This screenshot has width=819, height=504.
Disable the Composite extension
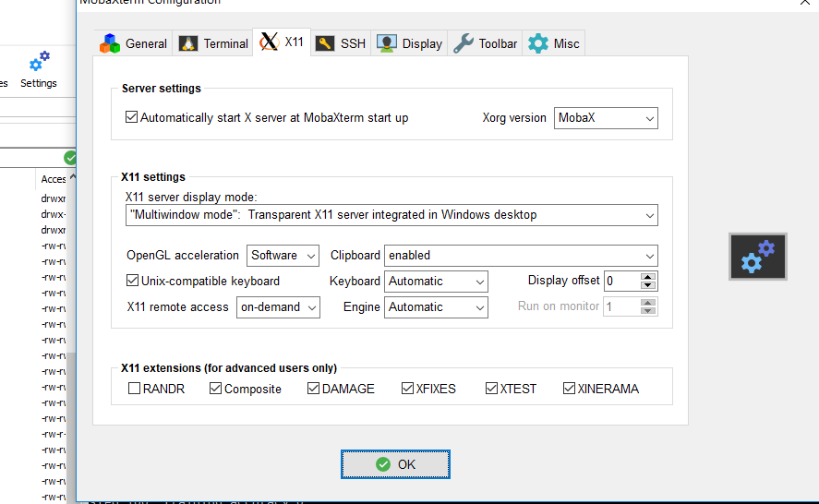tap(215, 388)
